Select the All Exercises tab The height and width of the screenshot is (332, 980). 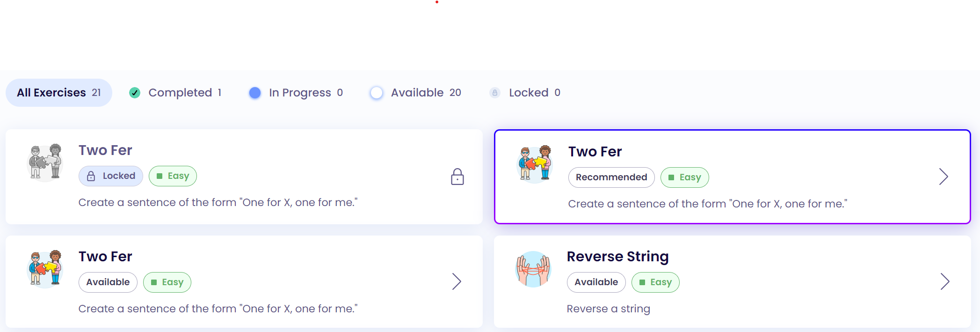pos(58,93)
